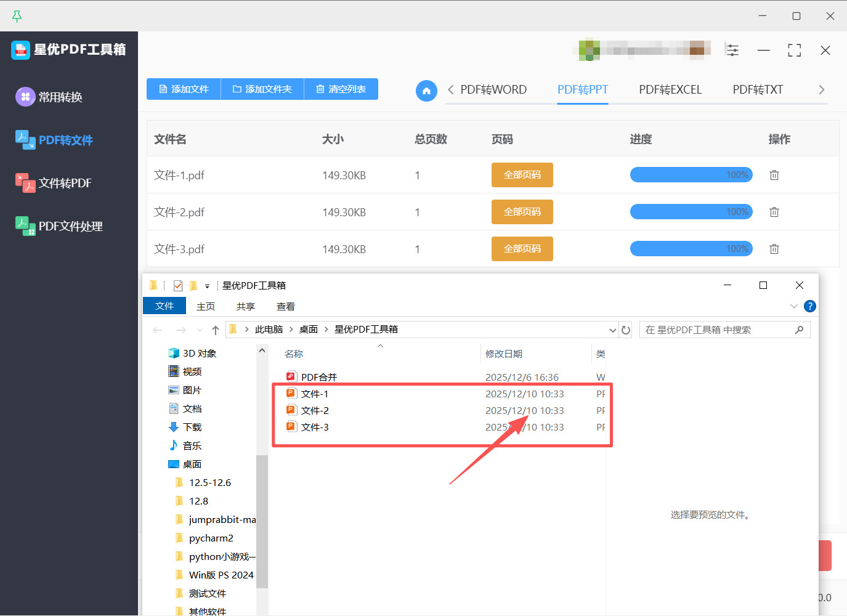
Task: Select the 文件-2 presentation file
Action: pos(308,410)
